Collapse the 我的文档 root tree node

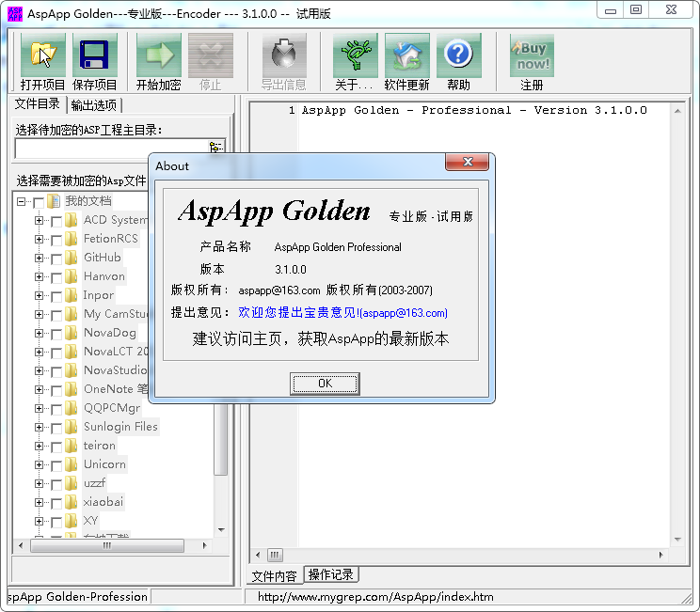coord(22,201)
